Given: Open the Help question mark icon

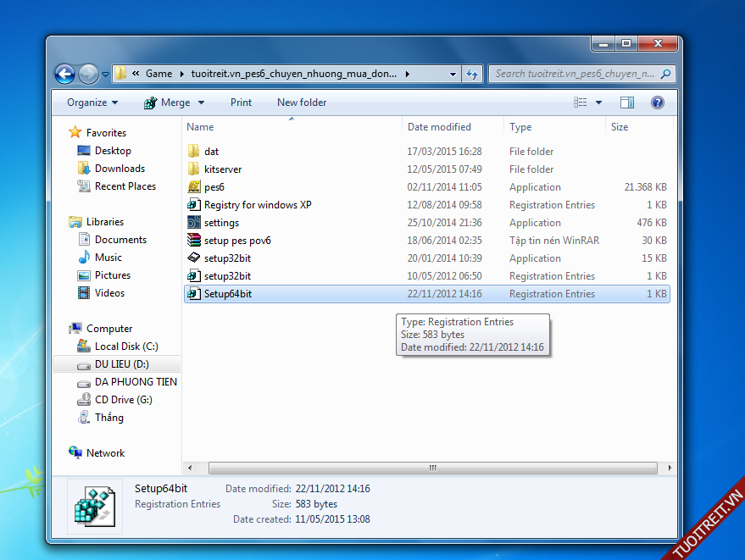Looking at the screenshot, I should [x=657, y=103].
